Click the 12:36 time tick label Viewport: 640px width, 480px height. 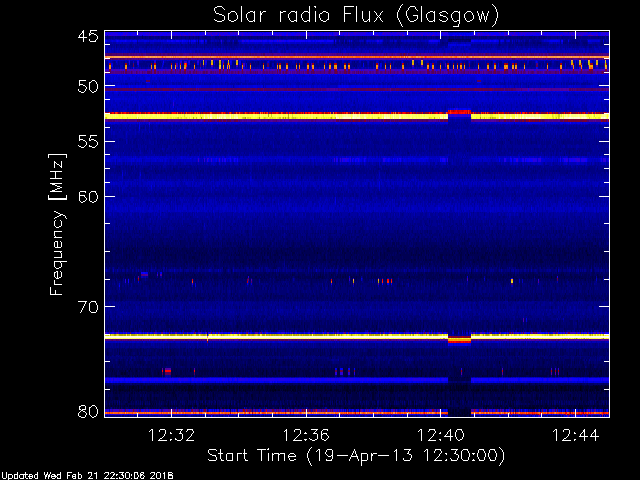click(x=306, y=435)
